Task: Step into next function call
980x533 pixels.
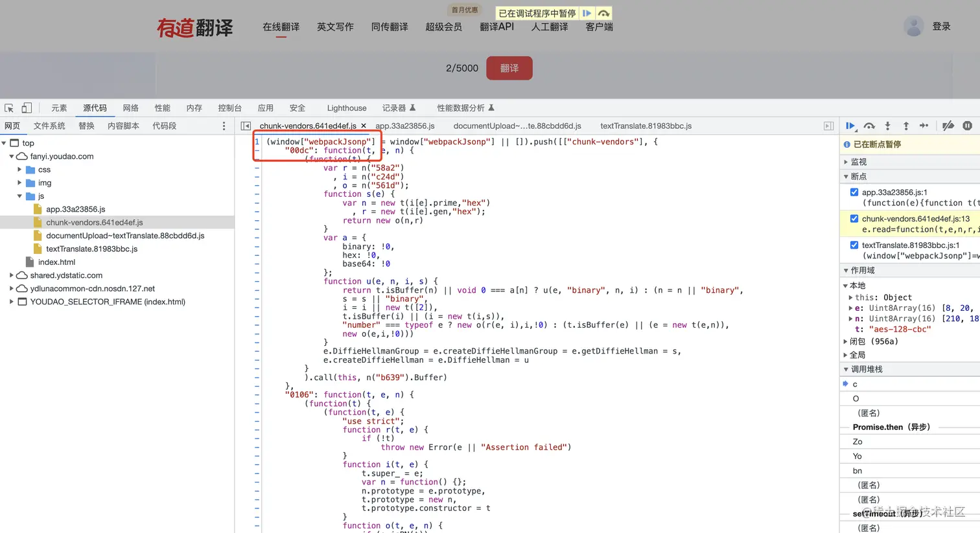Action: click(x=888, y=126)
